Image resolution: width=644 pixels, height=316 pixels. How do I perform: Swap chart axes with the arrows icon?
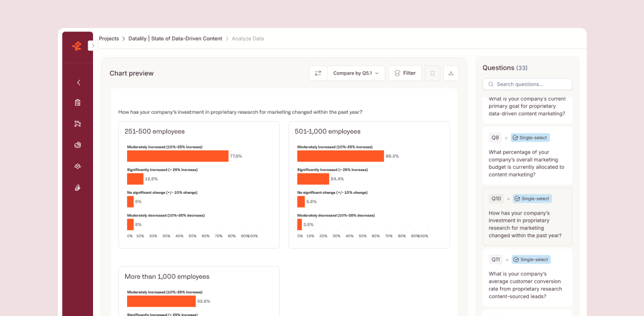pyautogui.click(x=318, y=73)
